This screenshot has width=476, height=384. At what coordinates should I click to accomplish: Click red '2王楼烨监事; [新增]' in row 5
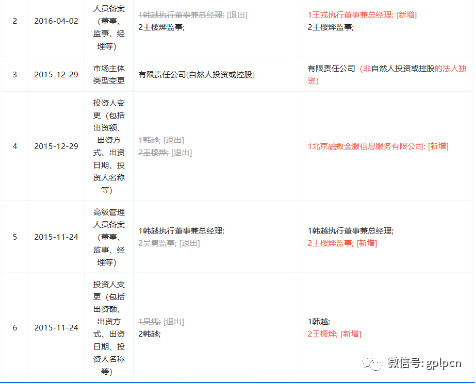tap(342, 243)
